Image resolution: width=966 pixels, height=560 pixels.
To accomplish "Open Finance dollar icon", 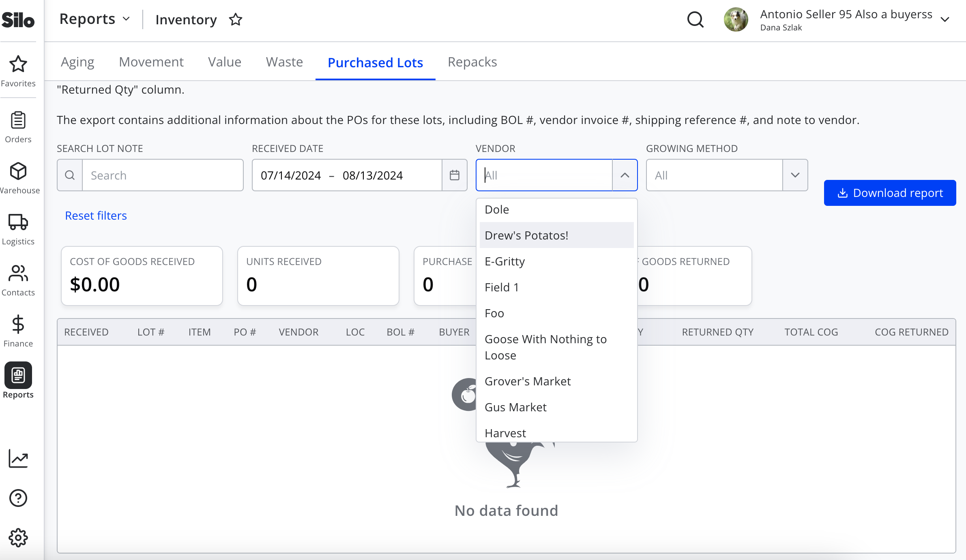I will pyautogui.click(x=18, y=325).
